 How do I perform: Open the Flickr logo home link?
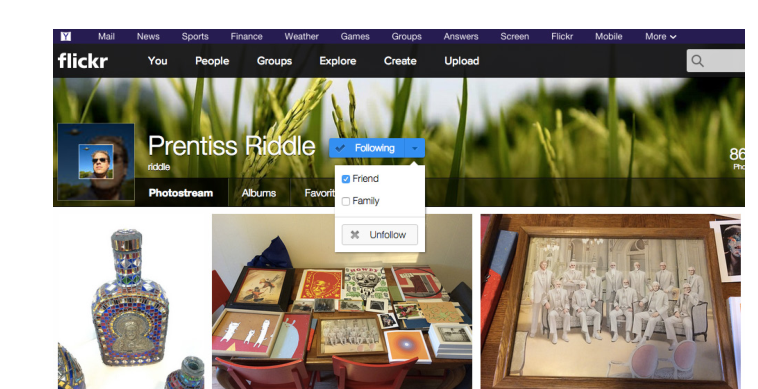click(83, 61)
